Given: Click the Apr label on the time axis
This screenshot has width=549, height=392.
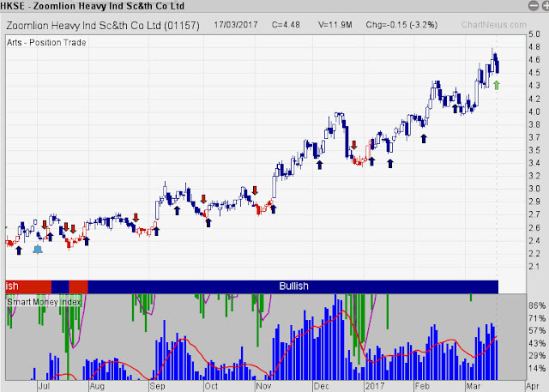Looking at the screenshot, I should pos(532,386).
